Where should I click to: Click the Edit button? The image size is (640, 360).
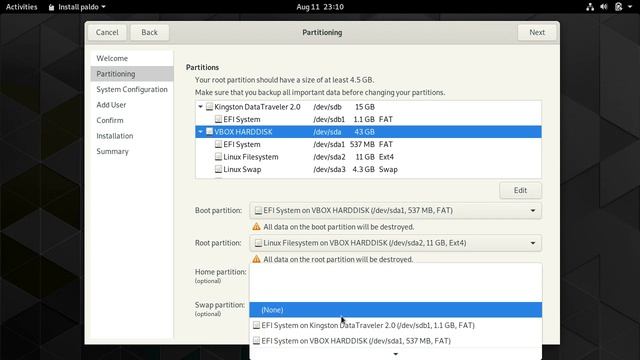(520, 190)
